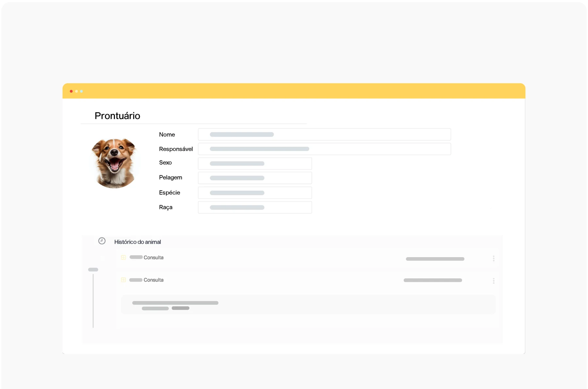Screen dimensions: 588x389
Task: Click the Espécie field
Action: [255, 193]
